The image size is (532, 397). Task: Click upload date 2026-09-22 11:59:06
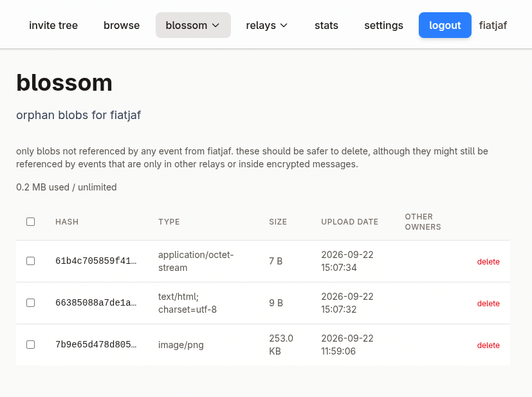pyautogui.click(x=347, y=345)
